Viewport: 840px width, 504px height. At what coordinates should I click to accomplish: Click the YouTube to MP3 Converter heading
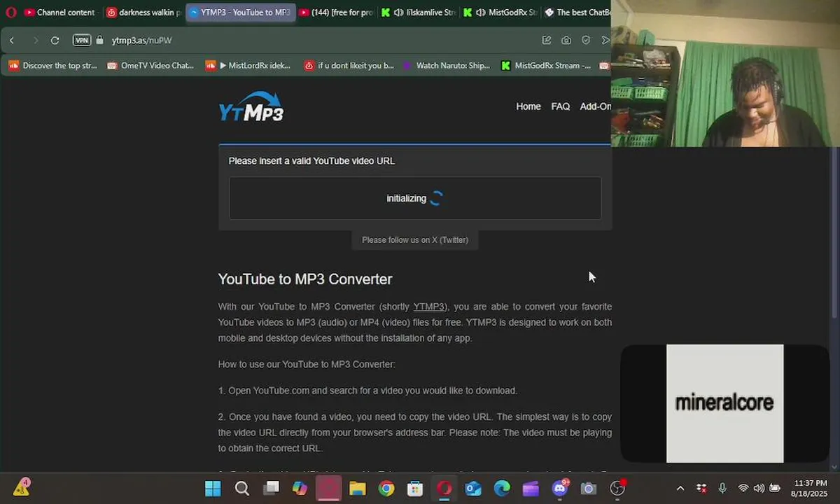305,279
